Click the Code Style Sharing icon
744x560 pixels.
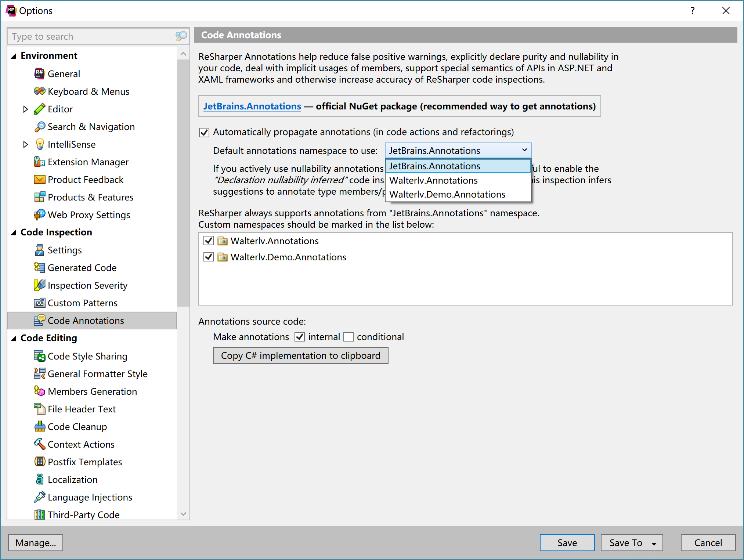39,356
